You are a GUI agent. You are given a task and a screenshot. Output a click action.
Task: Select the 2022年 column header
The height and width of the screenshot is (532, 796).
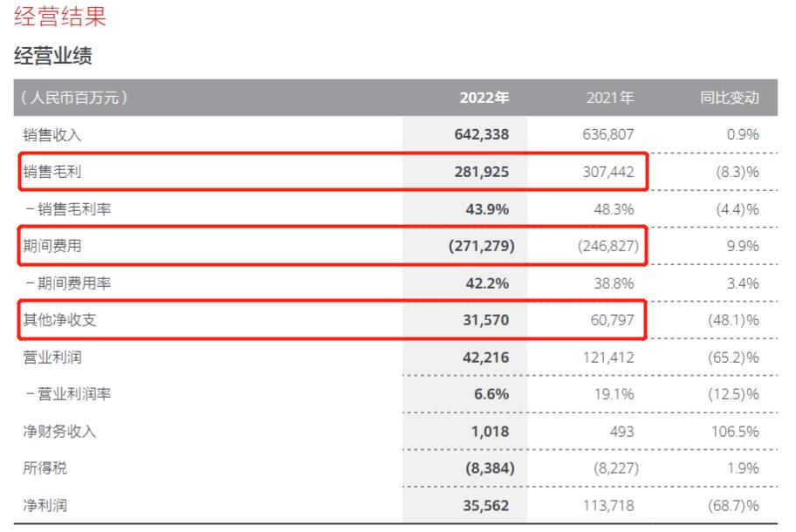(484, 98)
